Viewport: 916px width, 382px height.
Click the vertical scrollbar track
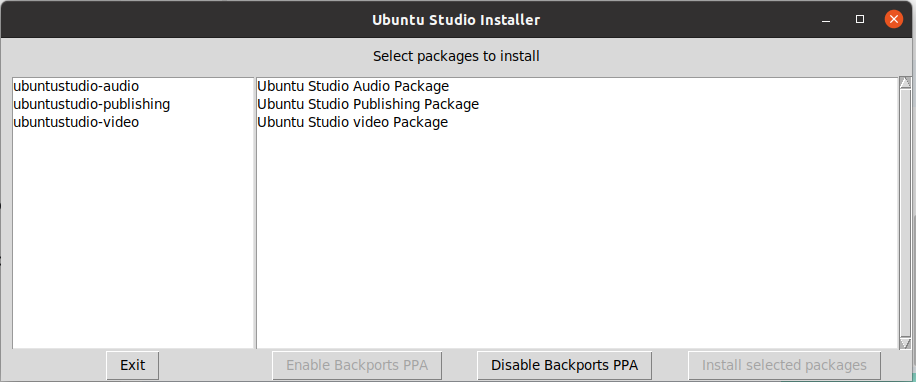[905, 213]
